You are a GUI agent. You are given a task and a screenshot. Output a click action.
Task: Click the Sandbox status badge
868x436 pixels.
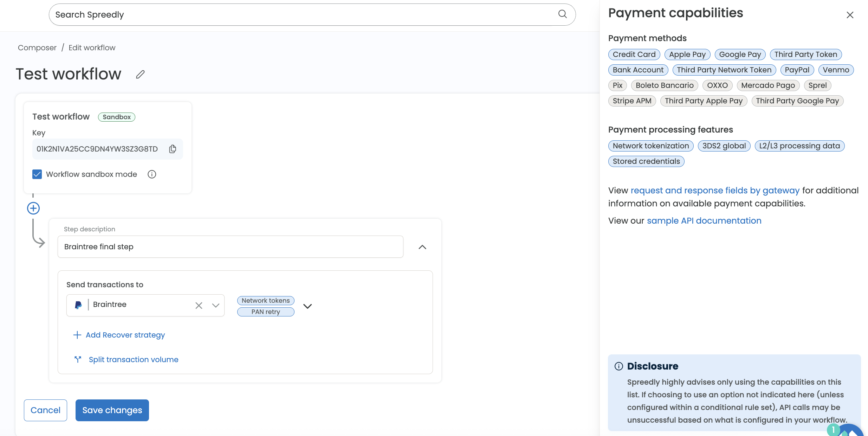coord(117,117)
